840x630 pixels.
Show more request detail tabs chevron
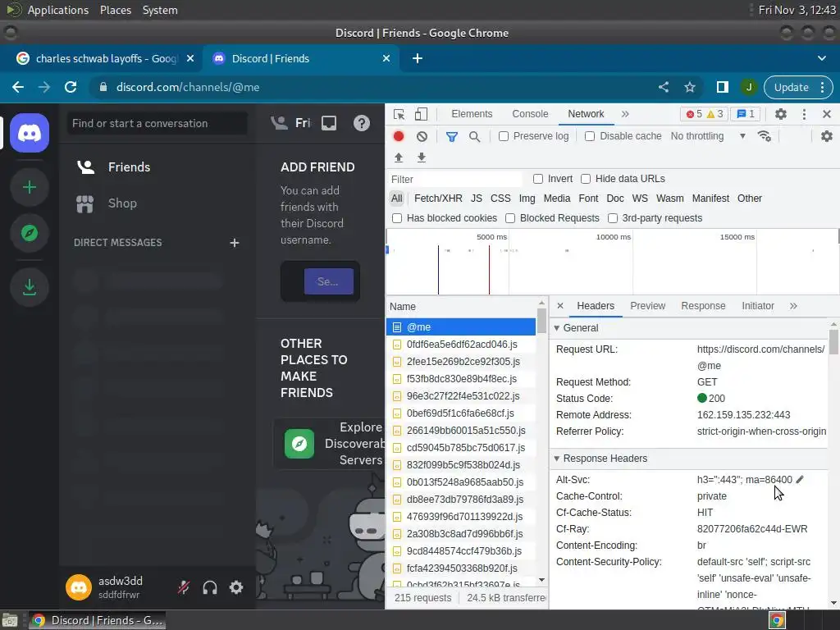tap(793, 306)
